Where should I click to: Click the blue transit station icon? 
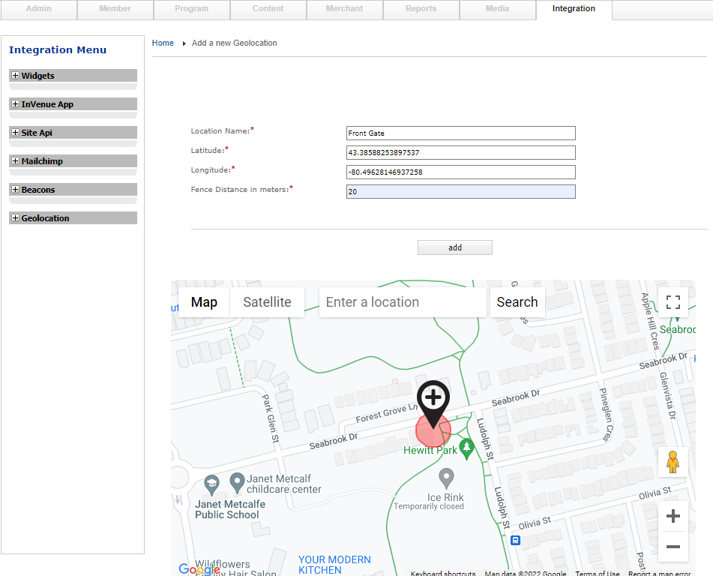[x=515, y=540]
